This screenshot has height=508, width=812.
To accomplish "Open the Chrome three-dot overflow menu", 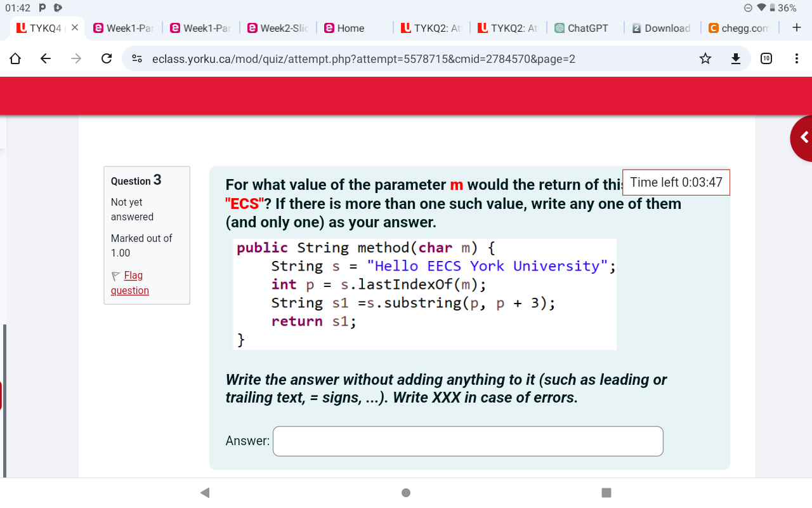I will coord(797,58).
